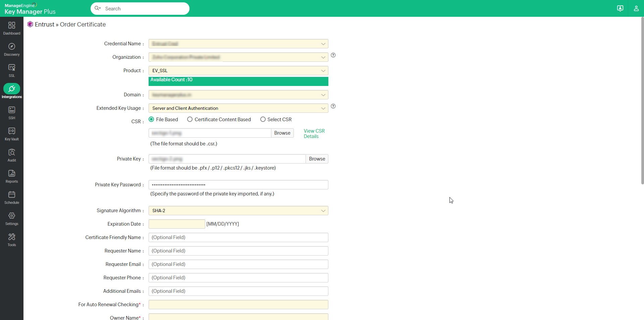The image size is (644, 320).
Task: Expand the Organization dropdown
Action: [238, 57]
